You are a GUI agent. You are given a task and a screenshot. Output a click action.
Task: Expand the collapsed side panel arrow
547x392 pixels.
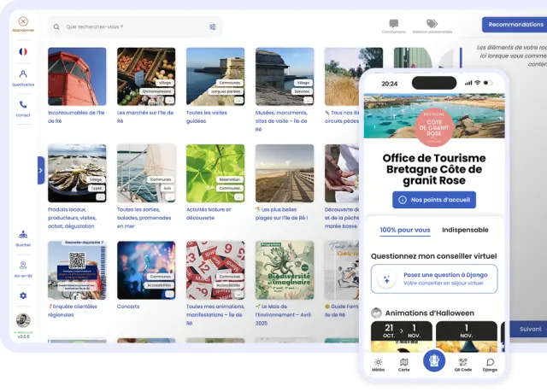(40, 170)
